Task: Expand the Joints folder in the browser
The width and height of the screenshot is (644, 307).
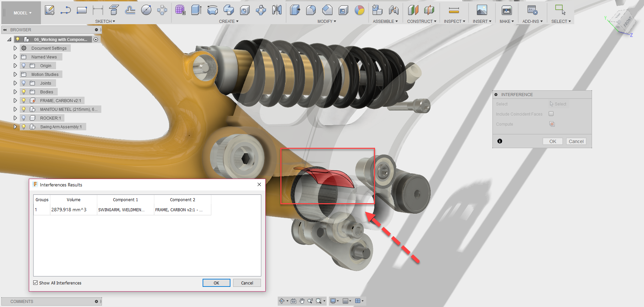Action: 15,83
